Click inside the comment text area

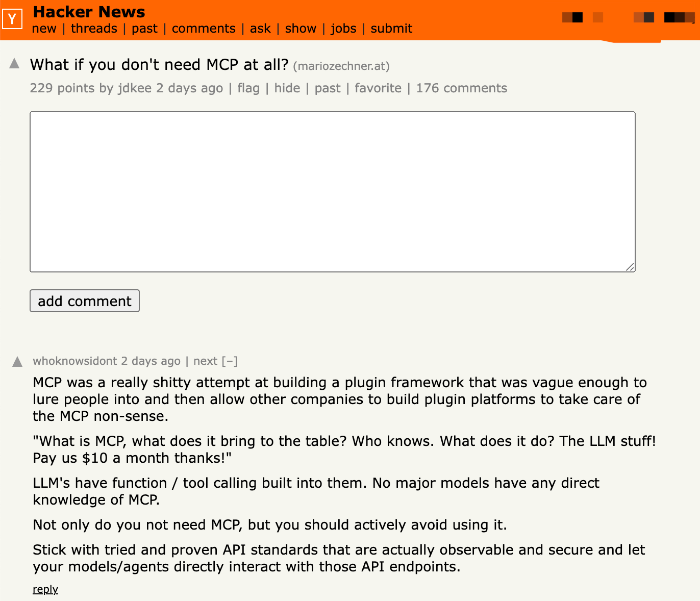[x=332, y=191]
